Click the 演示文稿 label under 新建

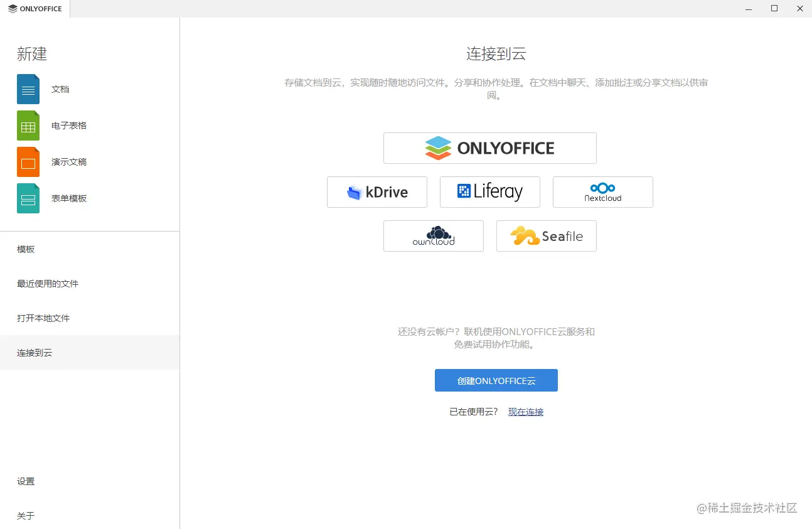69,162
